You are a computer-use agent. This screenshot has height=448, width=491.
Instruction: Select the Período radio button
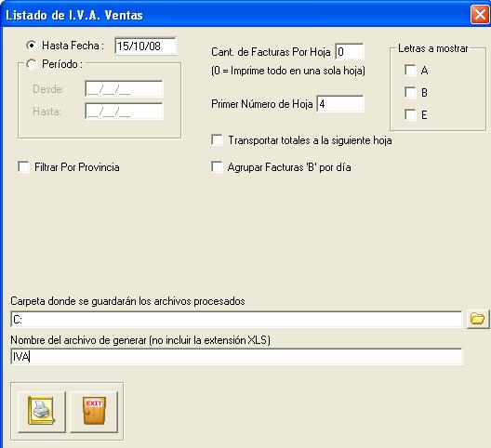tap(32, 64)
